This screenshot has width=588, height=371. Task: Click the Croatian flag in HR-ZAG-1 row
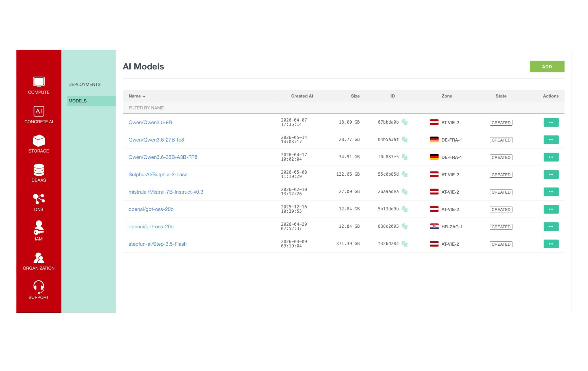point(434,226)
